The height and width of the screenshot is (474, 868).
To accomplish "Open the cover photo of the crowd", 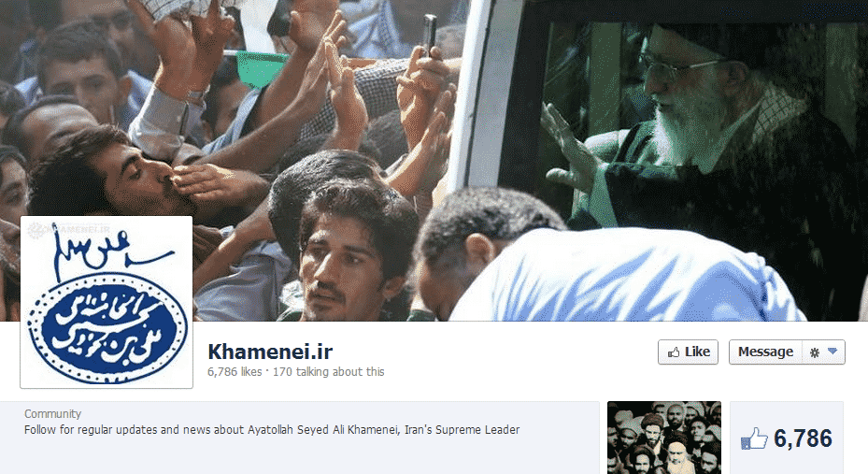I will [x=434, y=161].
